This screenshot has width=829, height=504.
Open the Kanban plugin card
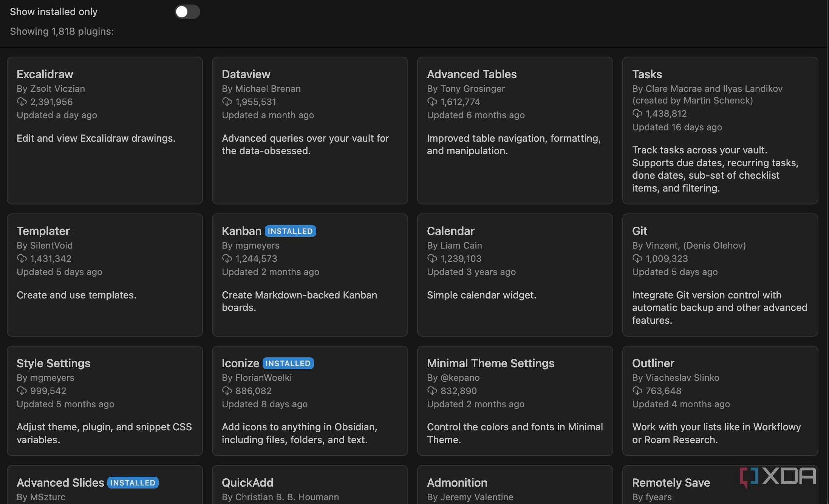tap(310, 275)
